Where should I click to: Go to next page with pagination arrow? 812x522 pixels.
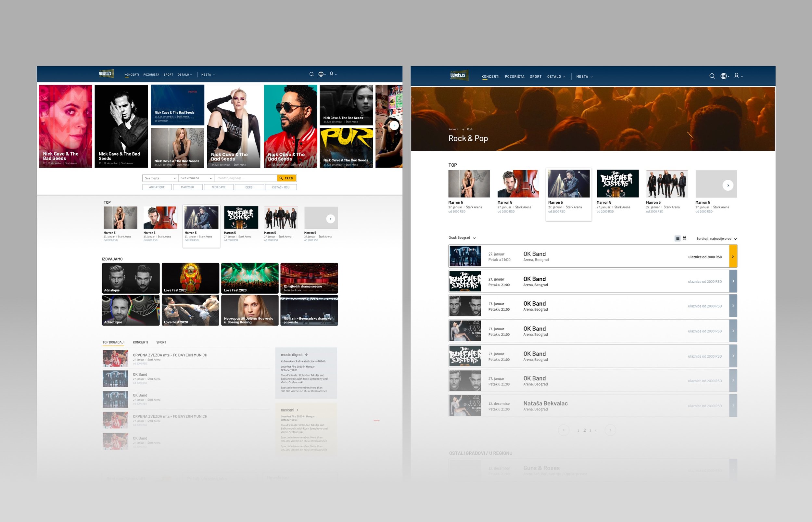tap(610, 430)
